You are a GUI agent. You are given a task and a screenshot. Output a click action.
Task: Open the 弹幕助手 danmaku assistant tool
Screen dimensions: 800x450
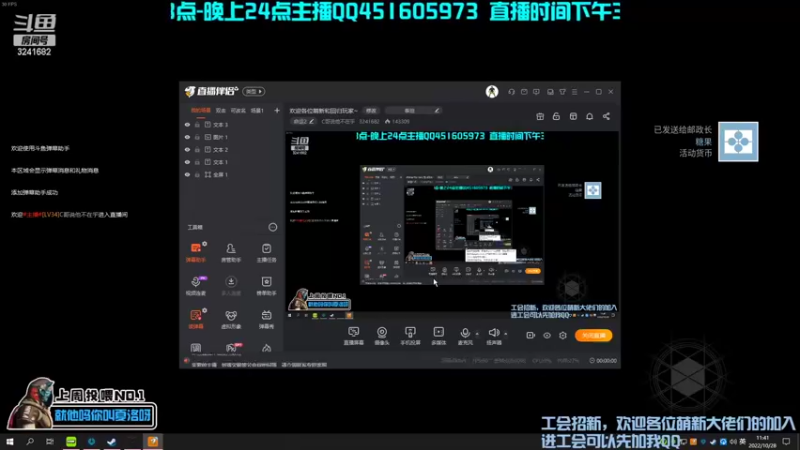196,252
